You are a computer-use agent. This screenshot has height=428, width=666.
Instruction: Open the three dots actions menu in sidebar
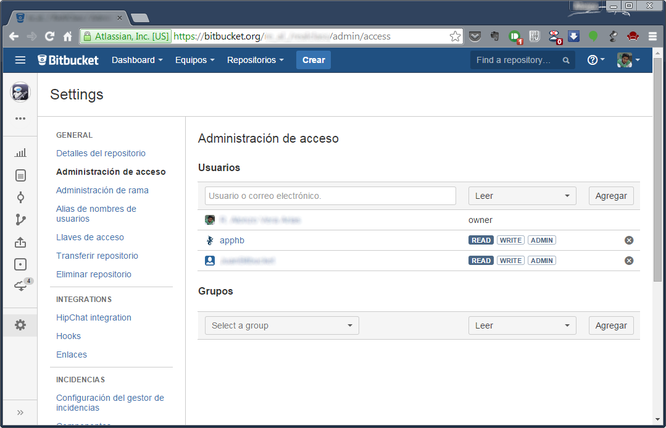(x=20, y=118)
